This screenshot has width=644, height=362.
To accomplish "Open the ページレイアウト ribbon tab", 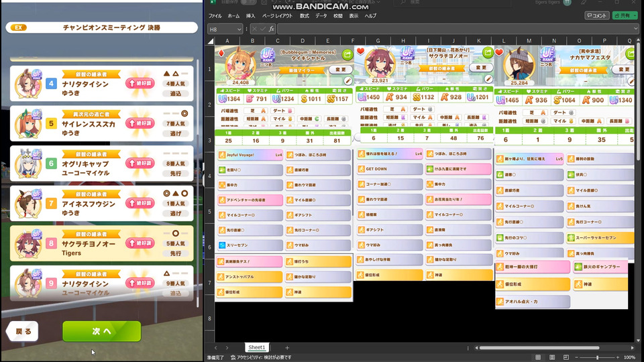I will click(277, 16).
